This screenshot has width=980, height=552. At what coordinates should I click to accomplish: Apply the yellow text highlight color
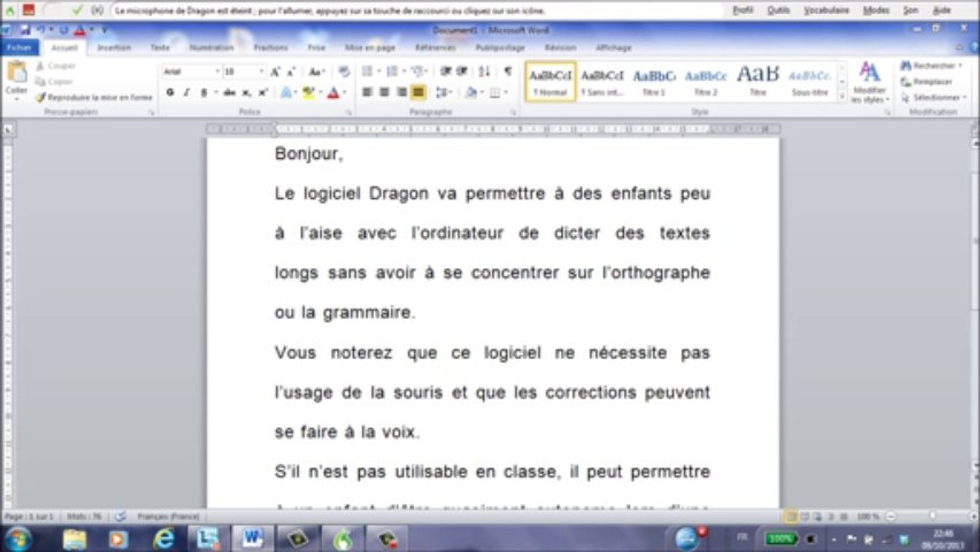[x=308, y=93]
